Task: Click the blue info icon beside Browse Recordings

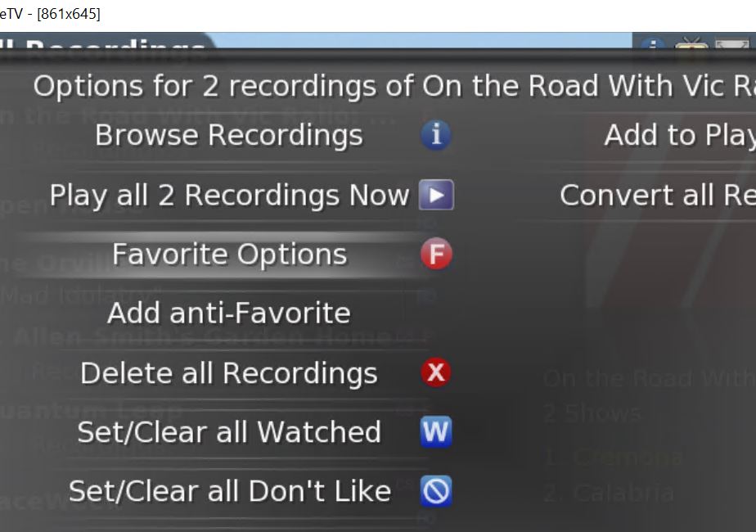Action: (436, 135)
